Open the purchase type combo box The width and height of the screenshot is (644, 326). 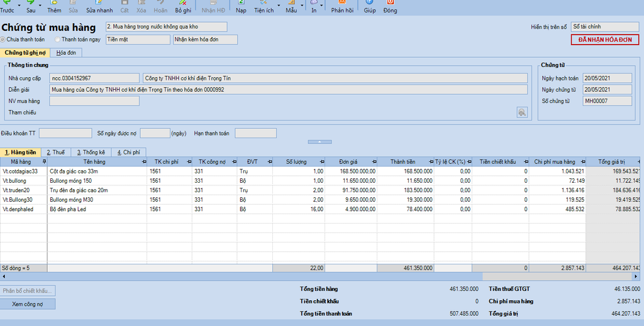click(166, 26)
